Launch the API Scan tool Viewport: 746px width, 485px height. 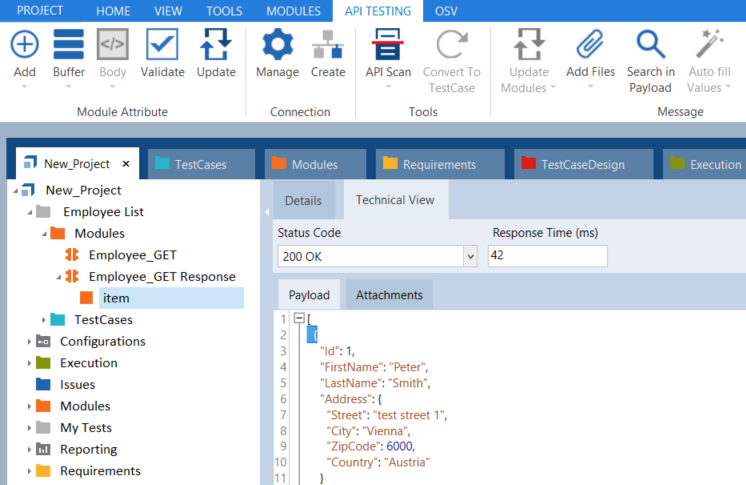(x=387, y=46)
